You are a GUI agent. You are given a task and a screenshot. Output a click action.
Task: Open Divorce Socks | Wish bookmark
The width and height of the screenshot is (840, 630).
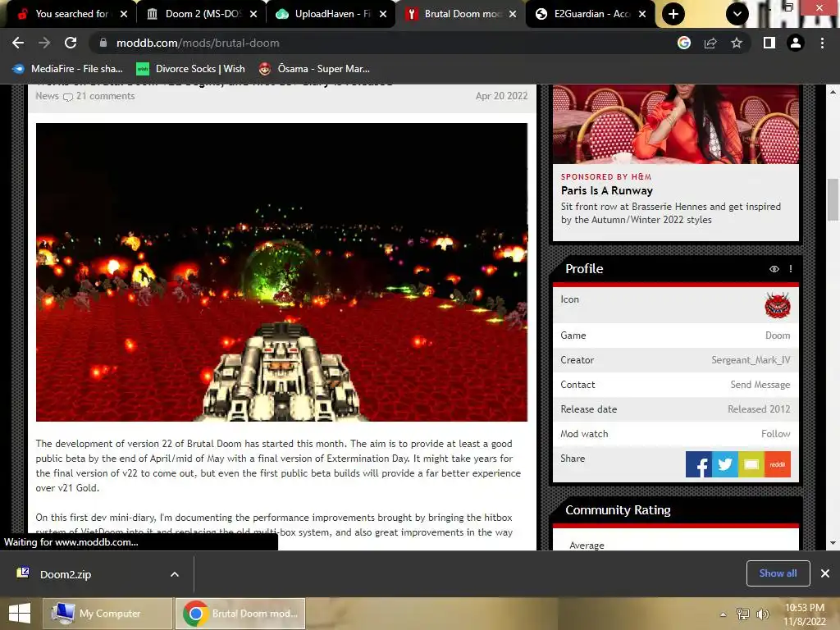(190, 69)
